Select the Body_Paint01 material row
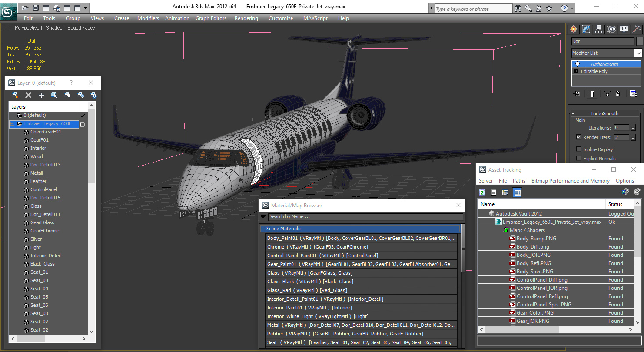 (x=362, y=238)
